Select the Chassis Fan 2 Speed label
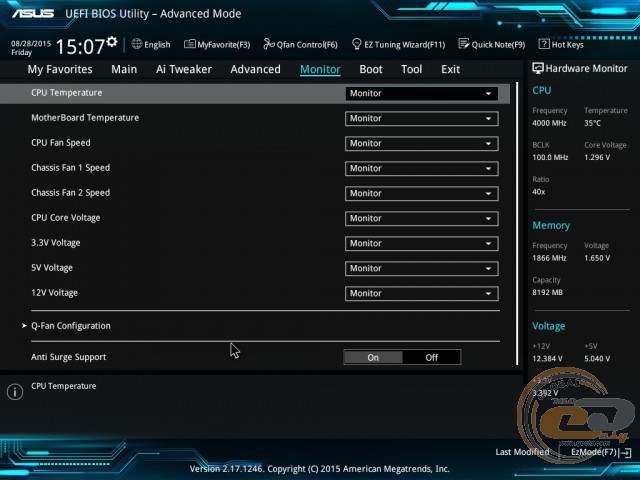This screenshot has height=480, width=640. (71, 193)
